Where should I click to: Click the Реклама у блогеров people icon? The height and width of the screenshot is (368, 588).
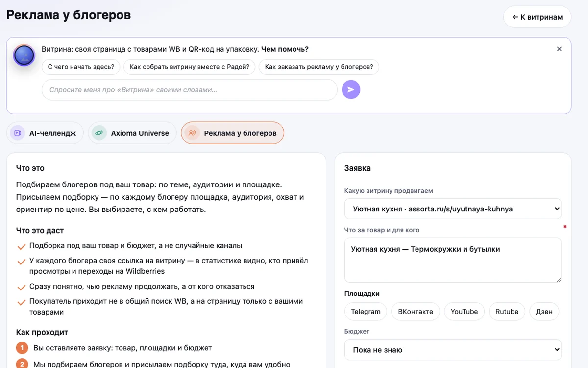(x=192, y=133)
